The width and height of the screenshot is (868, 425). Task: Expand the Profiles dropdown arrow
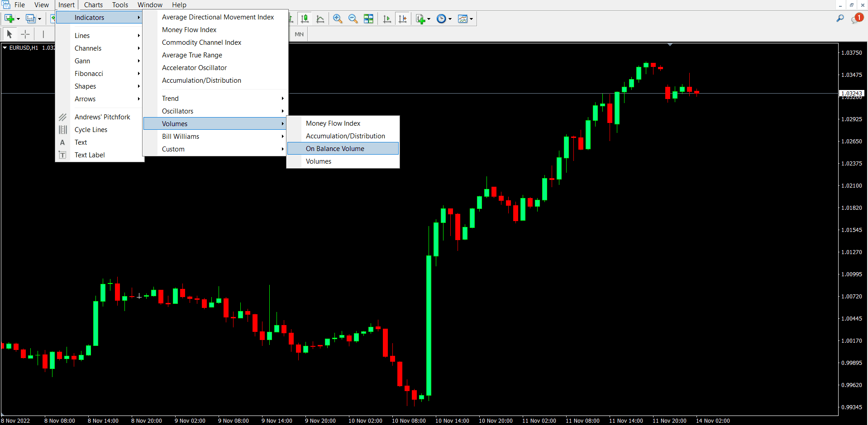[x=39, y=19]
